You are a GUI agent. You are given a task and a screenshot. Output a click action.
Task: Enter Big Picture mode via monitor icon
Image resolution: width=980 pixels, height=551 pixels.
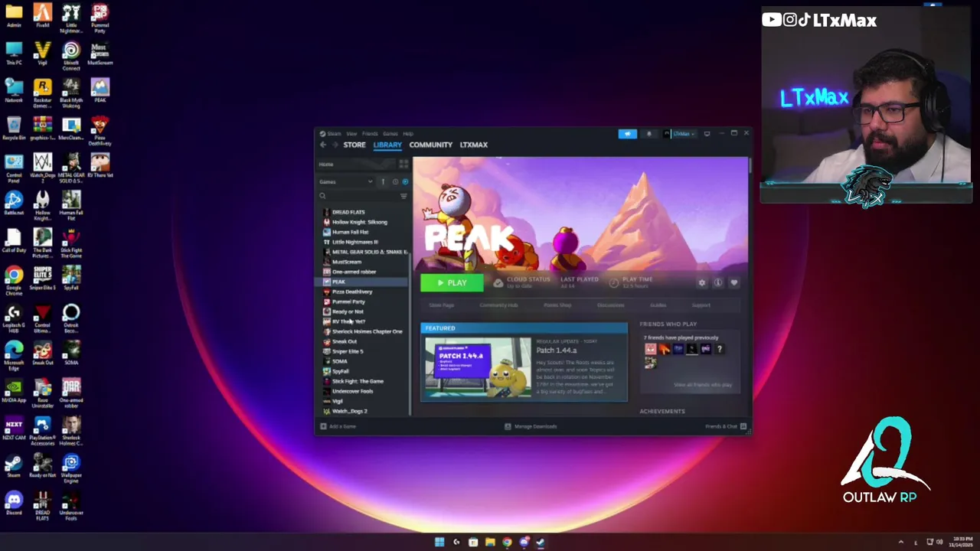[707, 134]
